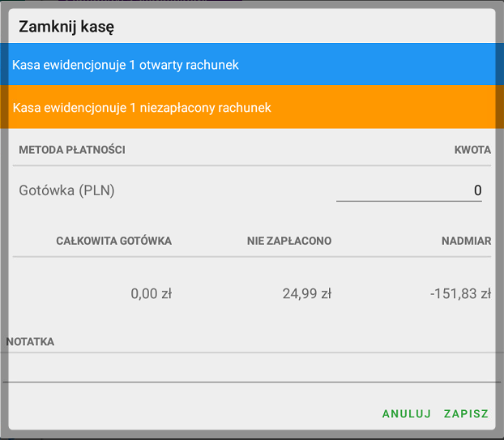Click the NIE ZAPŁACONO header

click(289, 241)
